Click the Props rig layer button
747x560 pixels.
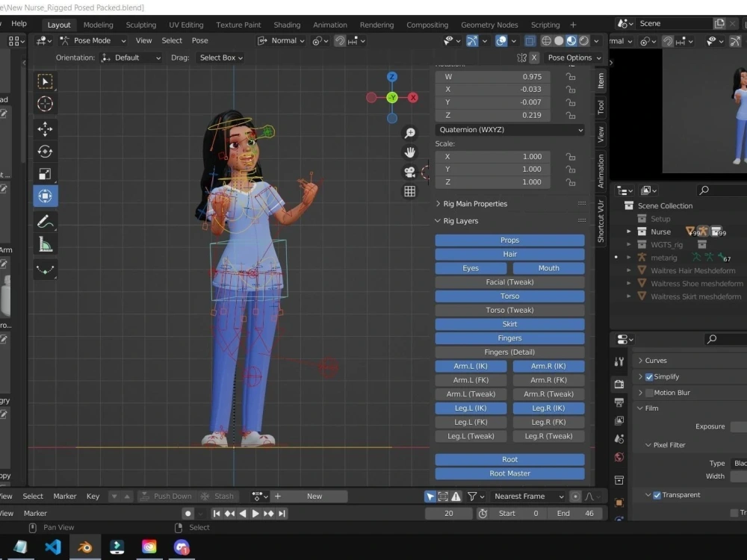pyautogui.click(x=509, y=240)
